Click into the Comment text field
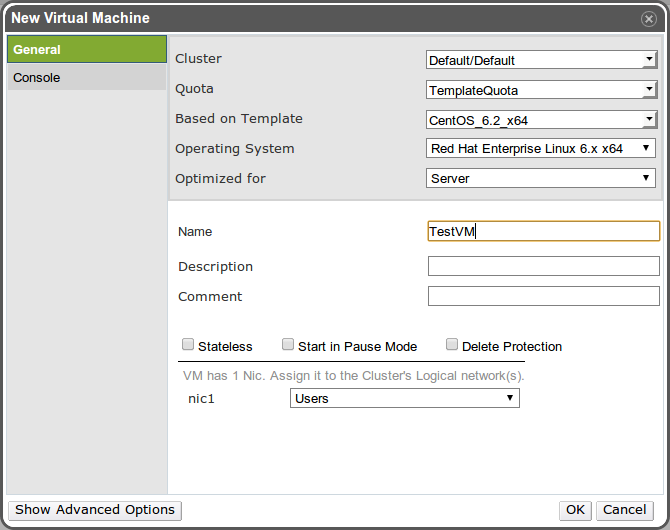This screenshot has height=530, width=670. click(543, 296)
